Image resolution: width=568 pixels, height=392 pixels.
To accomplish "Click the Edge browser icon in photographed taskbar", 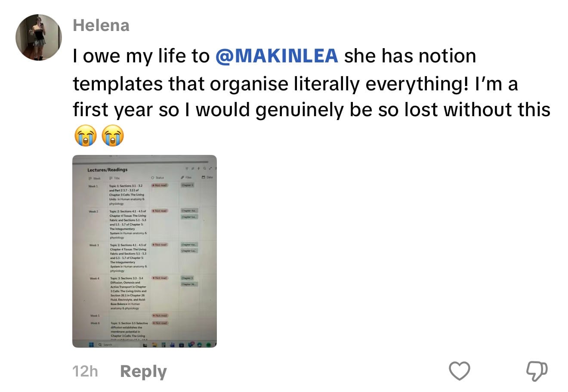I will point(199,345).
